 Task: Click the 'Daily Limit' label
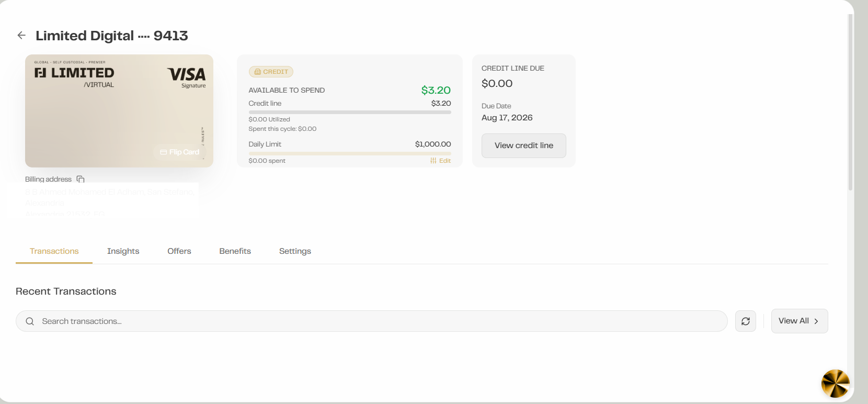[x=265, y=144]
